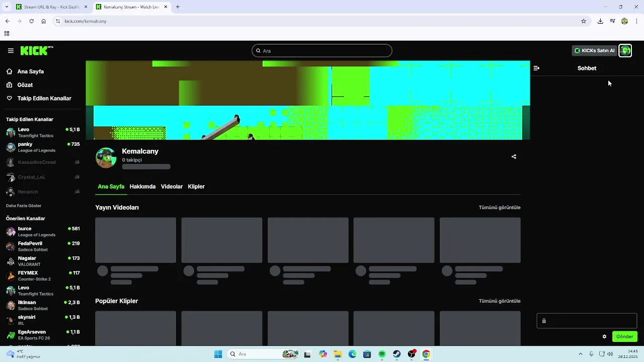The height and width of the screenshot is (362, 644).
Task: Click the volume icon in system tray
Action: pos(610,354)
